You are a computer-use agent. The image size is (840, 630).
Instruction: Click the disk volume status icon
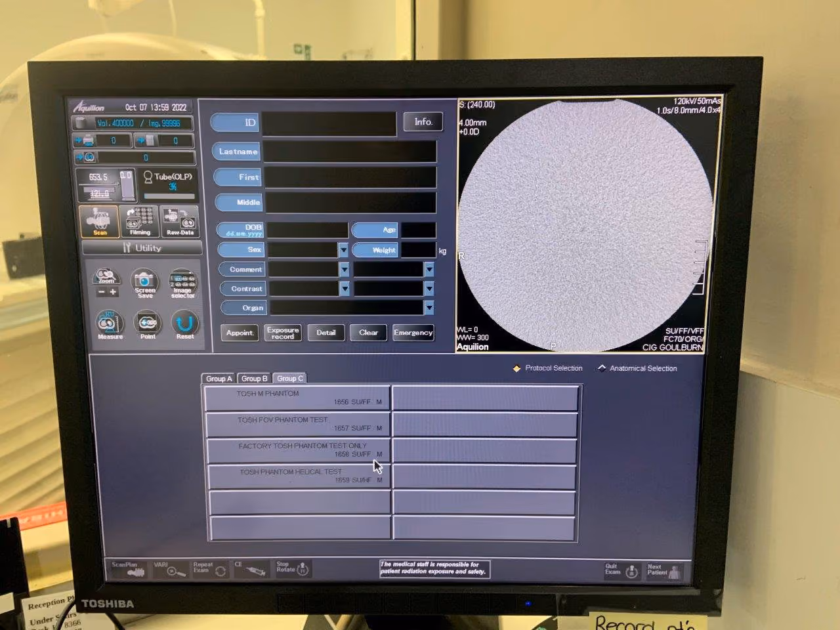click(x=82, y=123)
